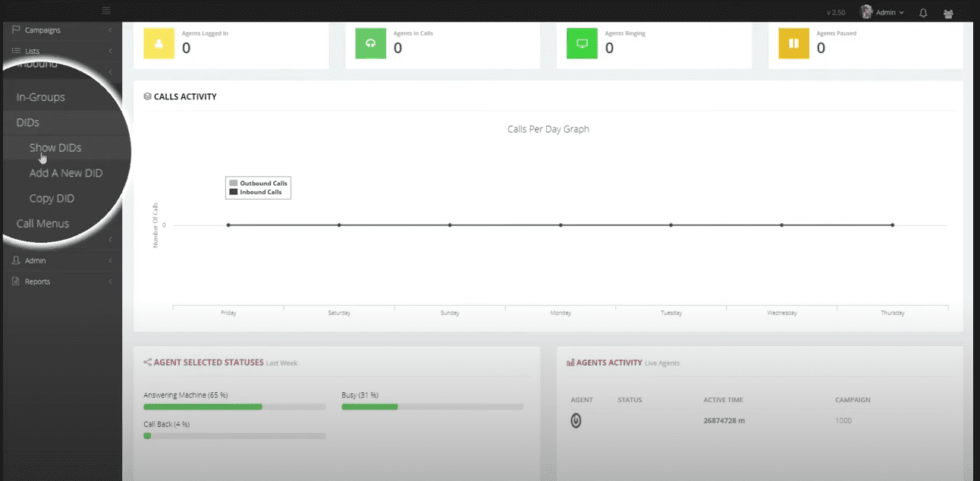Click the "Agents Ringing" label
The image size is (980, 481).
click(625, 33)
